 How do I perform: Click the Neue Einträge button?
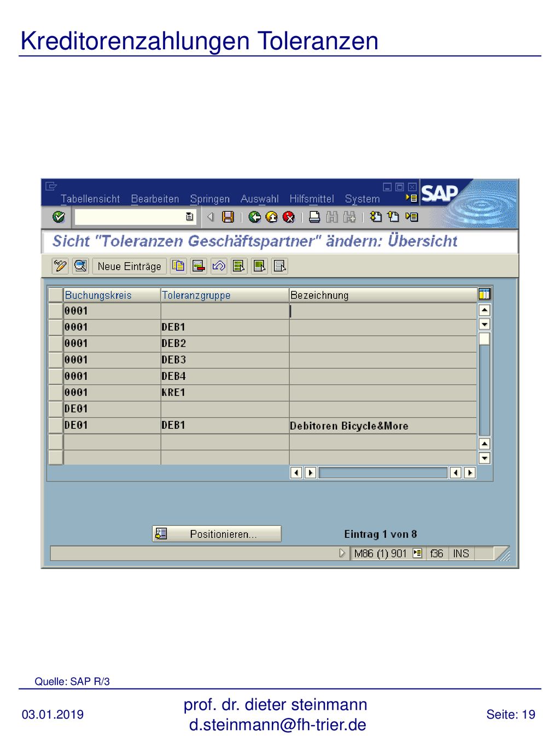pos(130,266)
